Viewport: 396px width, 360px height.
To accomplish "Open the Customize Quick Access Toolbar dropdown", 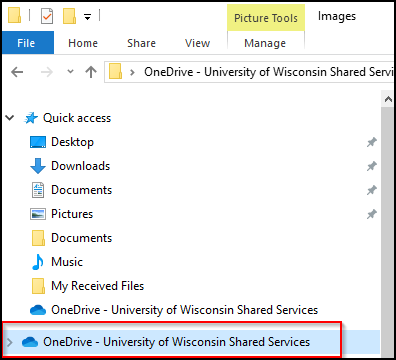I will click(x=87, y=16).
